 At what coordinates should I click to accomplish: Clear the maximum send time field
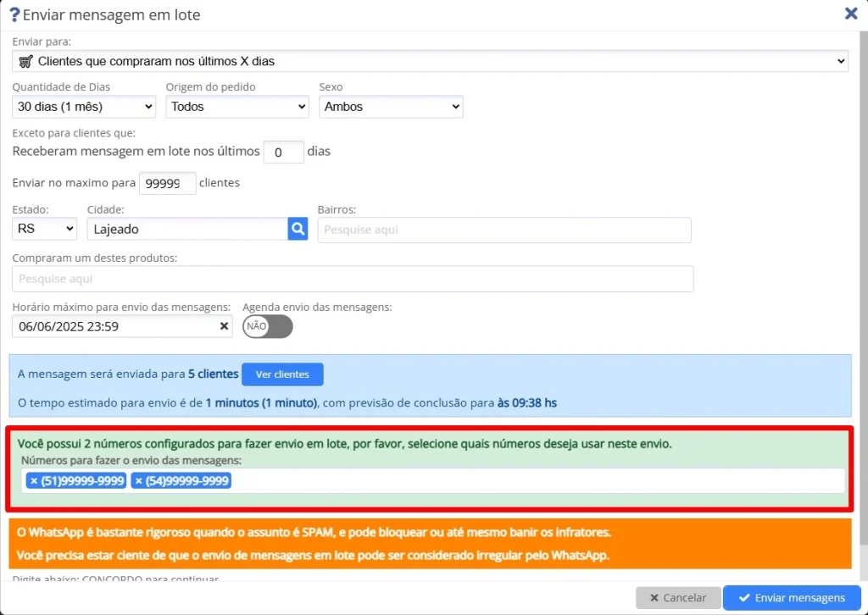coord(224,326)
